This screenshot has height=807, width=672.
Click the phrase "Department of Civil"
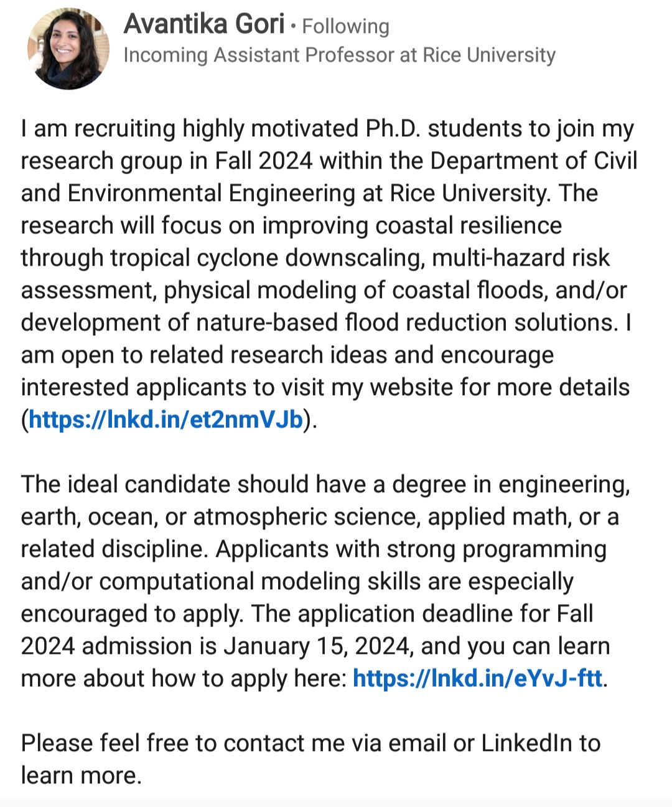click(533, 161)
